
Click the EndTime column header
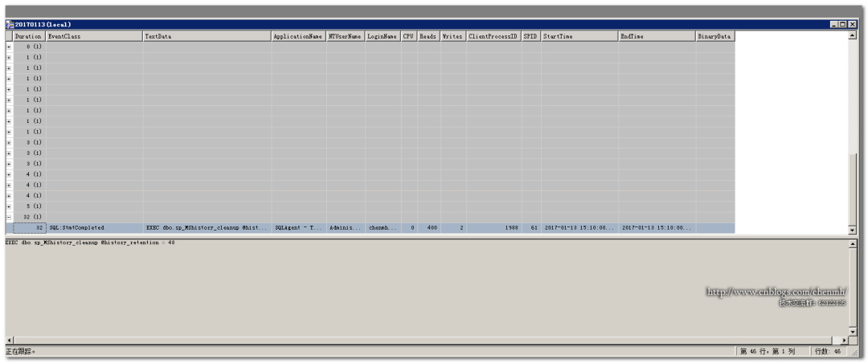pos(657,36)
